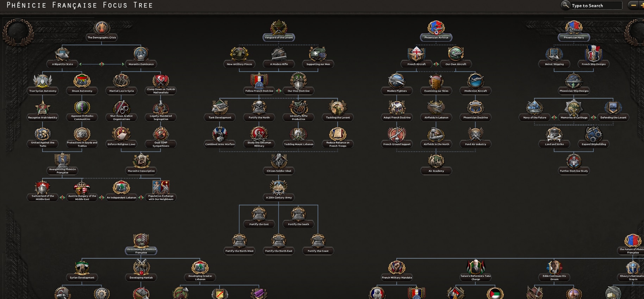
Task: Click Airfields in Lebanon focus icon
Action: tap(436, 108)
